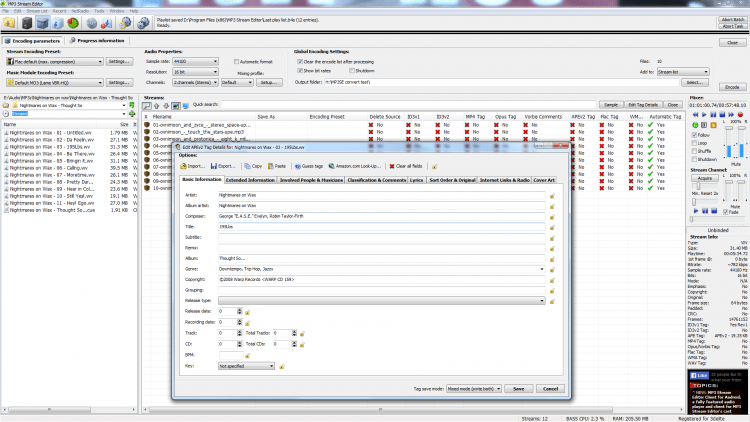Image resolution: width=750 pixels, height=422 pixels.
Task: Click the Paste icon in tag dialog
Action: pyautogui.click(x=273, y=166)
